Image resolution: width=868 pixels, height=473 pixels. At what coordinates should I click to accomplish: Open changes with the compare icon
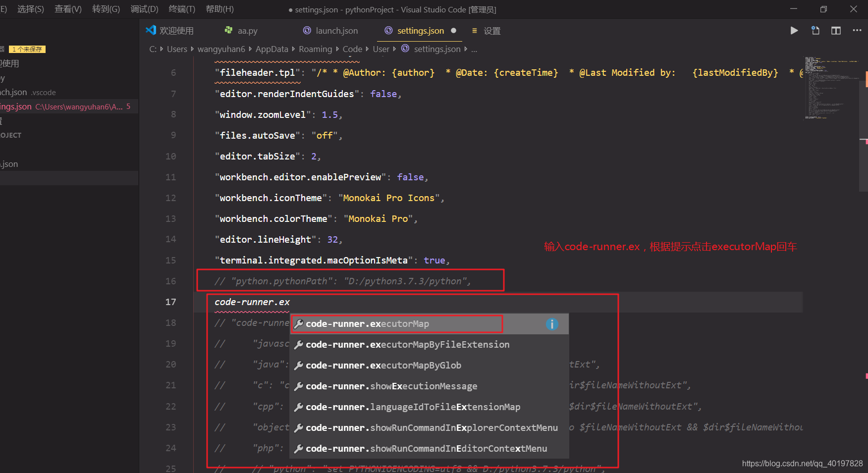pyautogui.click(x=815, y=31)
